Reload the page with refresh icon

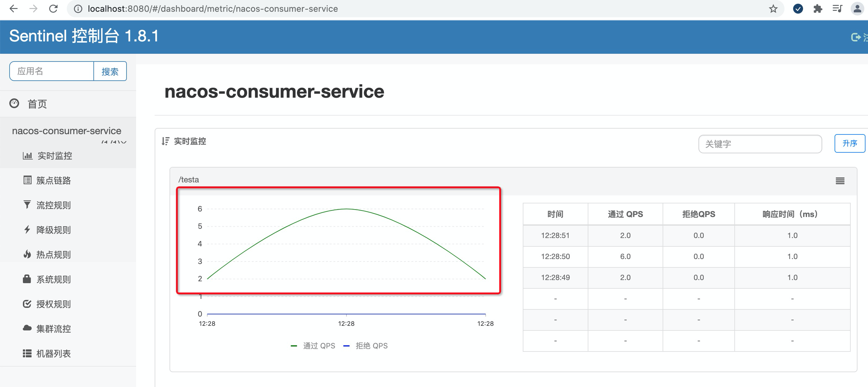tap(53, 9)
